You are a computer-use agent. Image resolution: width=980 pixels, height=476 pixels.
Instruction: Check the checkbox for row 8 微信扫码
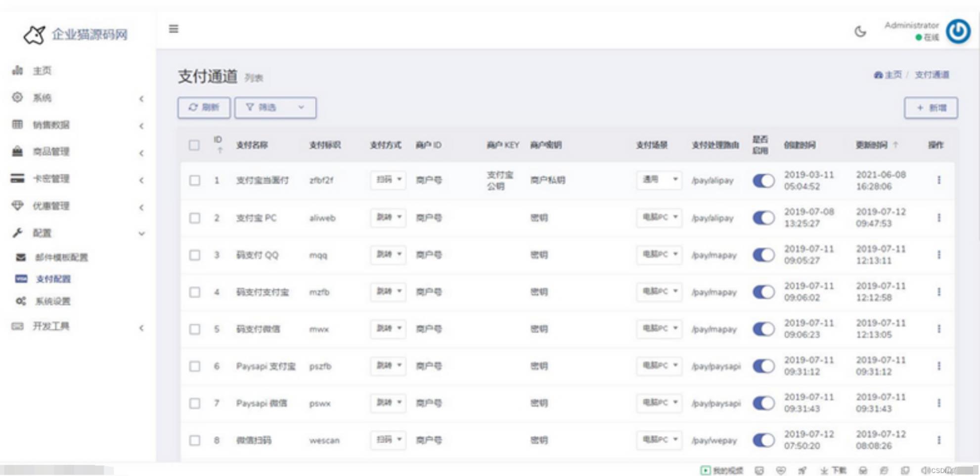coord(195,440)
